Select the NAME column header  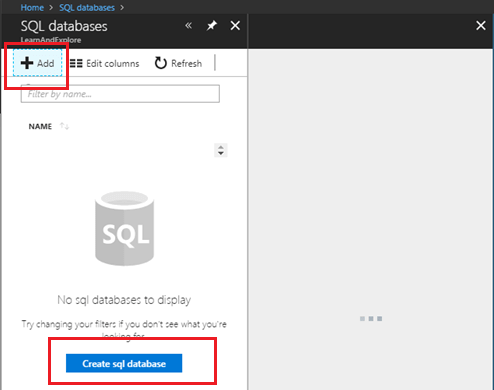coord(40,126)
